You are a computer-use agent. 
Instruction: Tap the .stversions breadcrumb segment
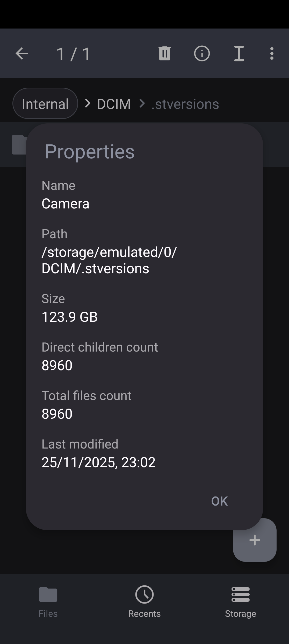(x=185, y=104)
